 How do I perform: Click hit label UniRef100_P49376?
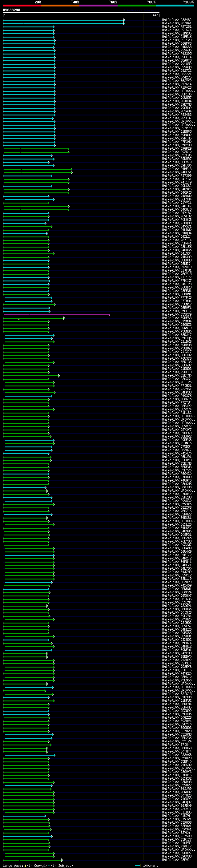(177, 396)
